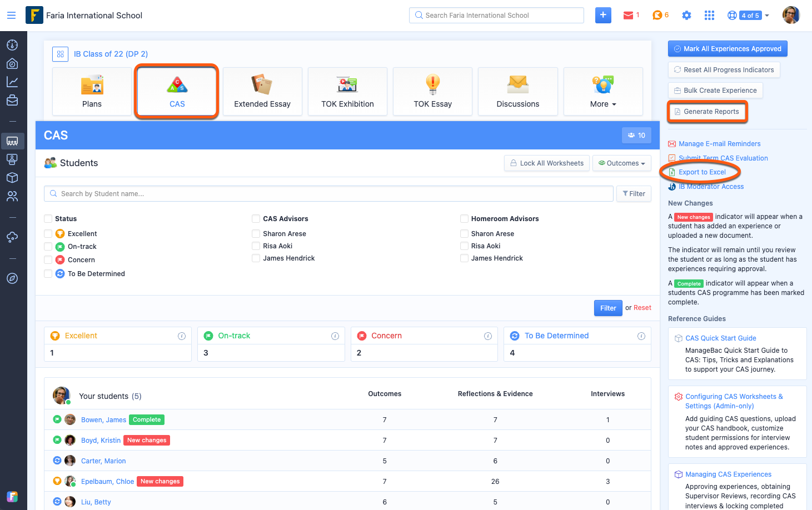Viewport: 812px width, 510px height.
Task: Open the hamburger menu icon
Action: pos(11,16)
